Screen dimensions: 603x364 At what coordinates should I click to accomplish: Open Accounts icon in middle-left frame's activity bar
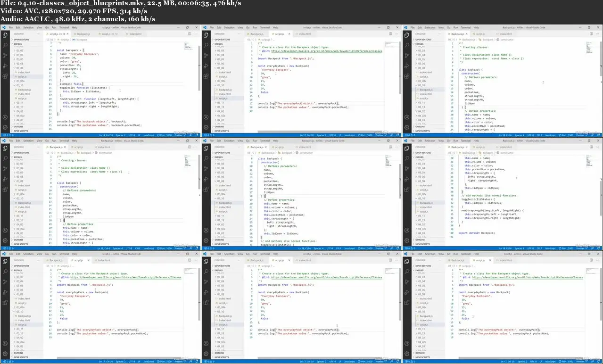pyautogui.click(x=5, y=231)
